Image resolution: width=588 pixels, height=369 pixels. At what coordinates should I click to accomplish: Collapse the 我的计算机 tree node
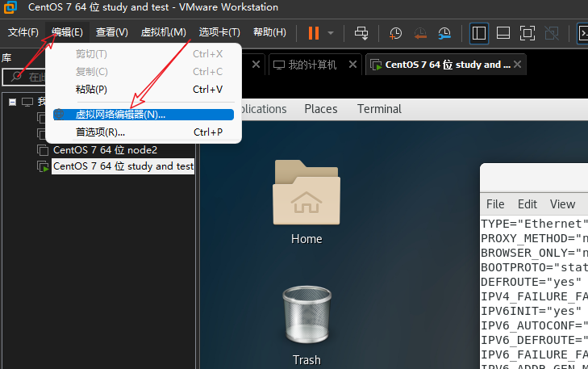pos(12,102)
